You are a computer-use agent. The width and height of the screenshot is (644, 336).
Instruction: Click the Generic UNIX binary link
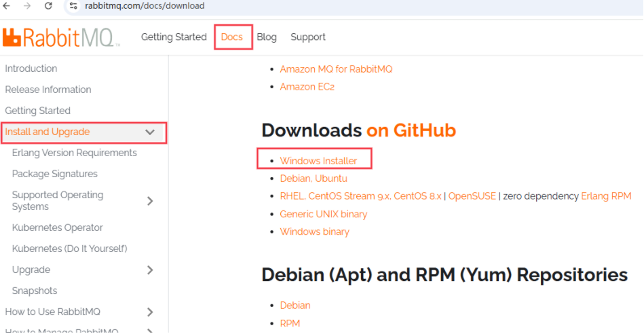click(x=323, y=214)
